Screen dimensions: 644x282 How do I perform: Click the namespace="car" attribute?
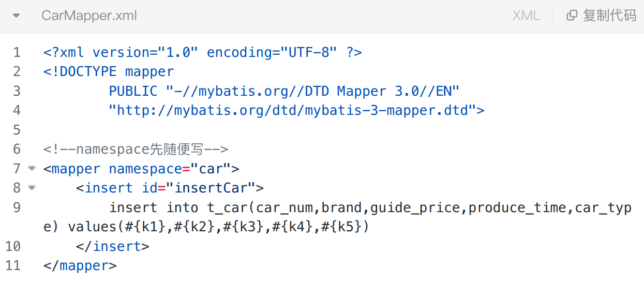(x=170, y=169)
